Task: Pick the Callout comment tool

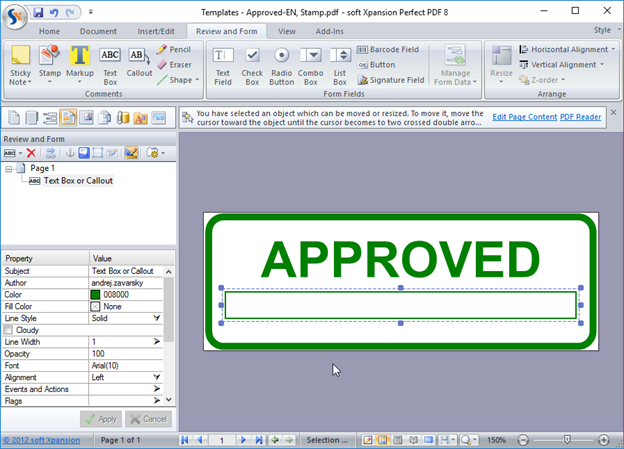Action: (x=139, y=66)
